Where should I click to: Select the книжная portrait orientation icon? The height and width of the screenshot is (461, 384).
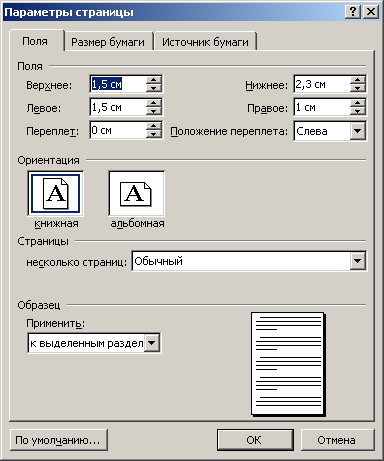tap(55, 193)
